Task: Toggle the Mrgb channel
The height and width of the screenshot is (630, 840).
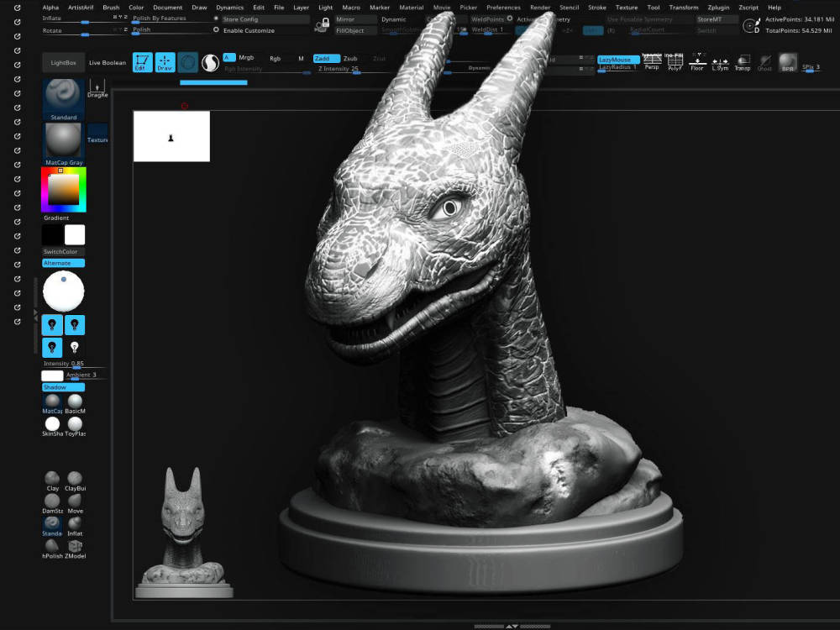Action: tap(246, 58)
